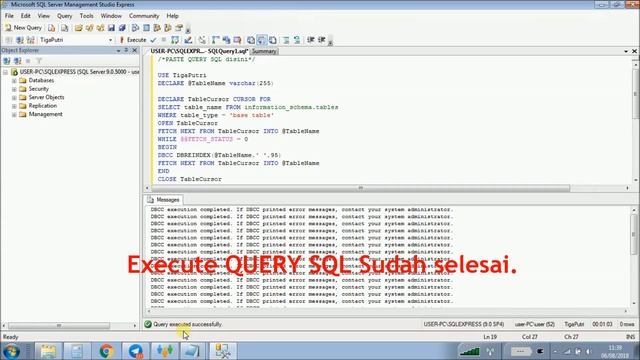Open Google Chrome from the taskbar
Image resolution: width=640 pixels, height=360 pixels.
106,351
